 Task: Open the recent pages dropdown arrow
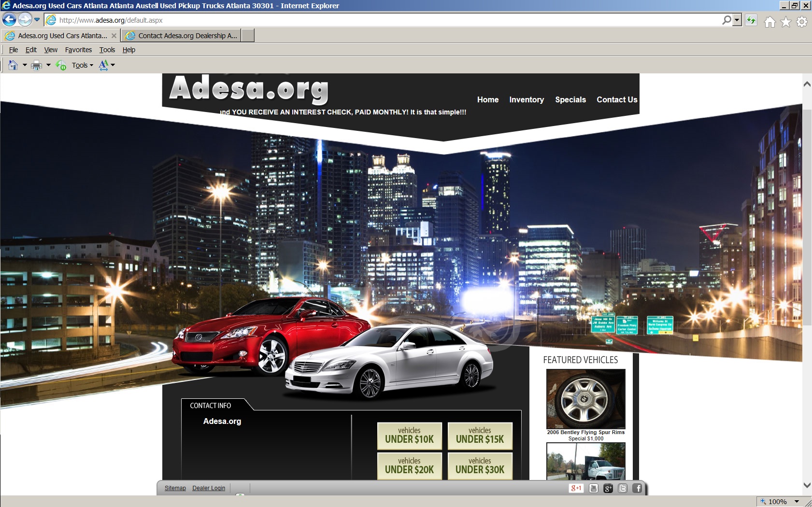(37, 20)
